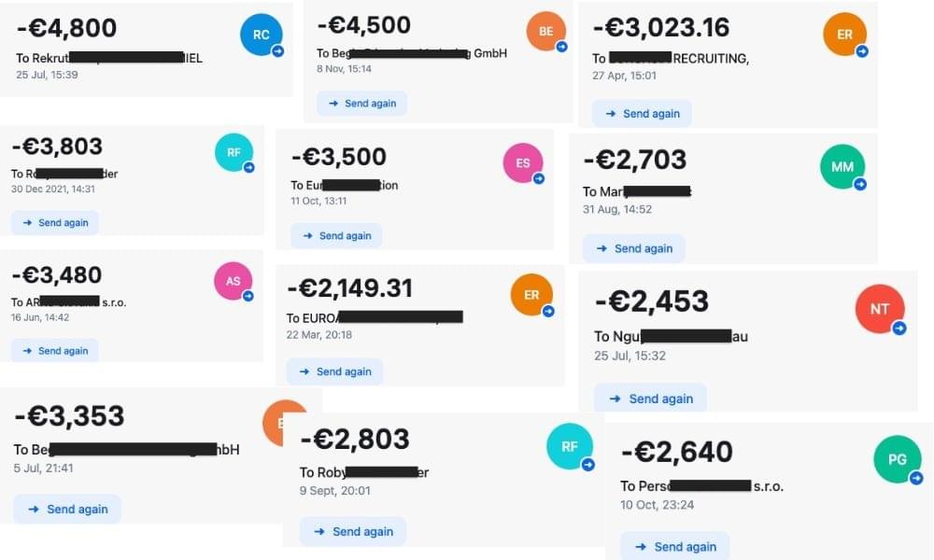Send the €3,500 payment again
The image size is (934, 560).
tap(336, 235)
